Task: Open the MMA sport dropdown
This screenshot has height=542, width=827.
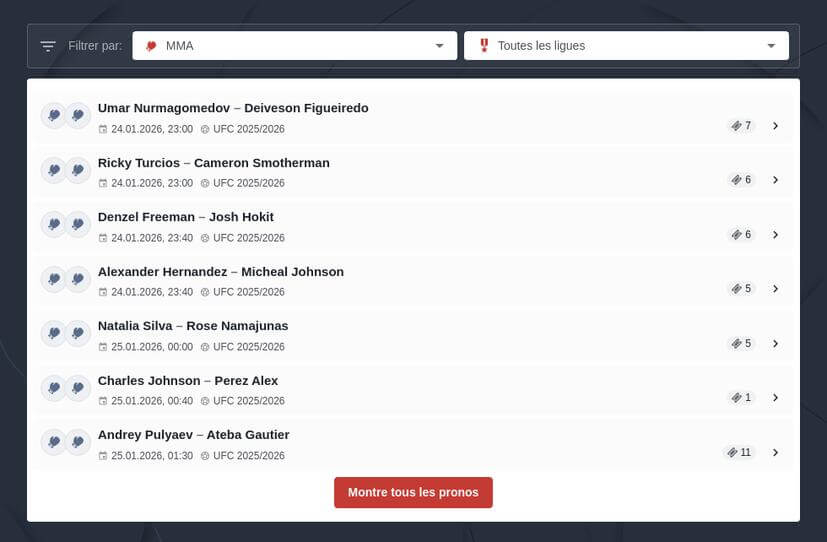Action: (x=294, y=46)
